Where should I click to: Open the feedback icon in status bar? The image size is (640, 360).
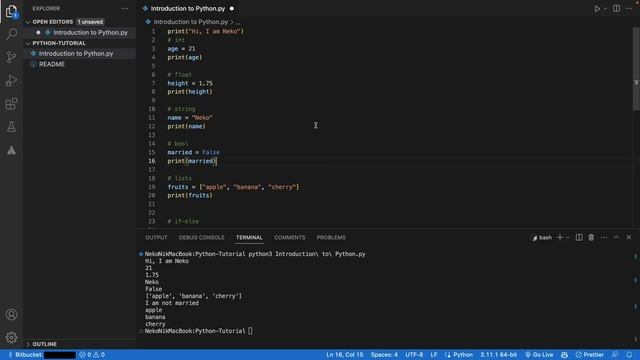coord(615,355)
